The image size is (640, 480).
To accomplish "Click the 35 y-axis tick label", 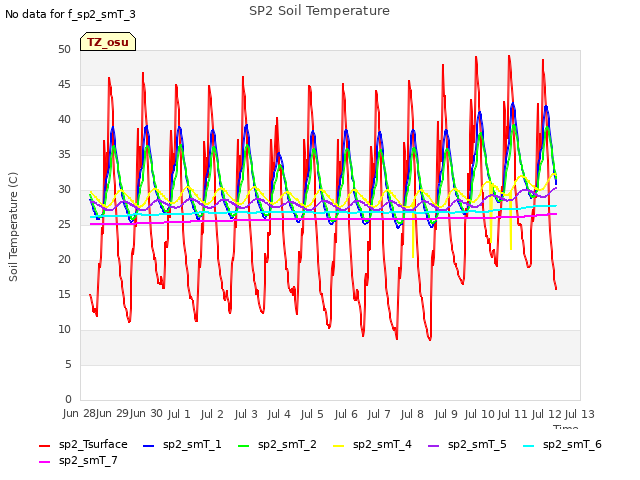I will coord(64,154).
